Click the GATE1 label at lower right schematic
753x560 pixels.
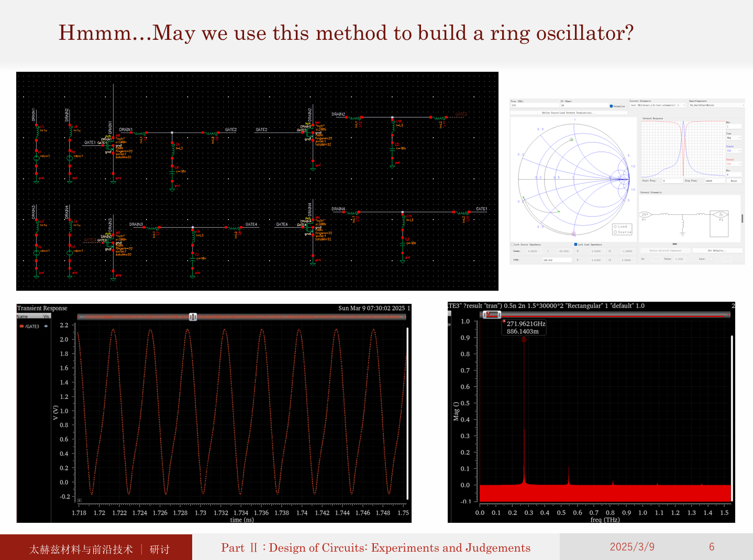click(481, 209)
